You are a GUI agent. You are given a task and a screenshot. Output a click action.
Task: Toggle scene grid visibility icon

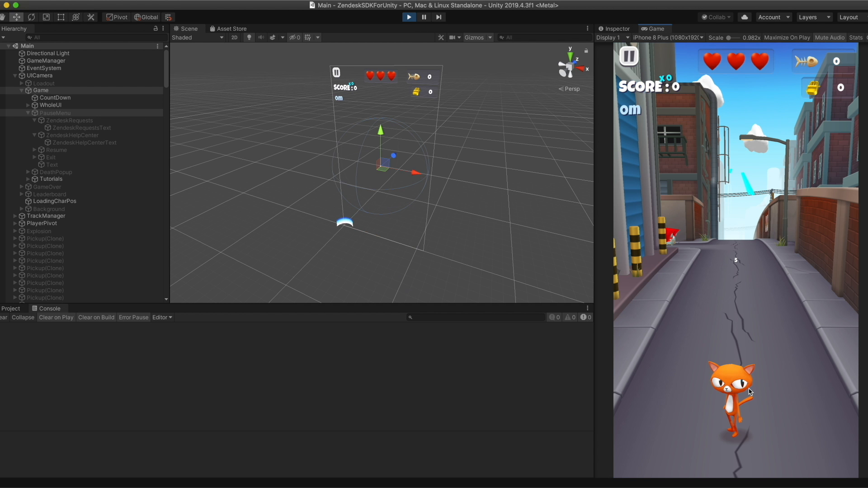click(x=308, y=38)
